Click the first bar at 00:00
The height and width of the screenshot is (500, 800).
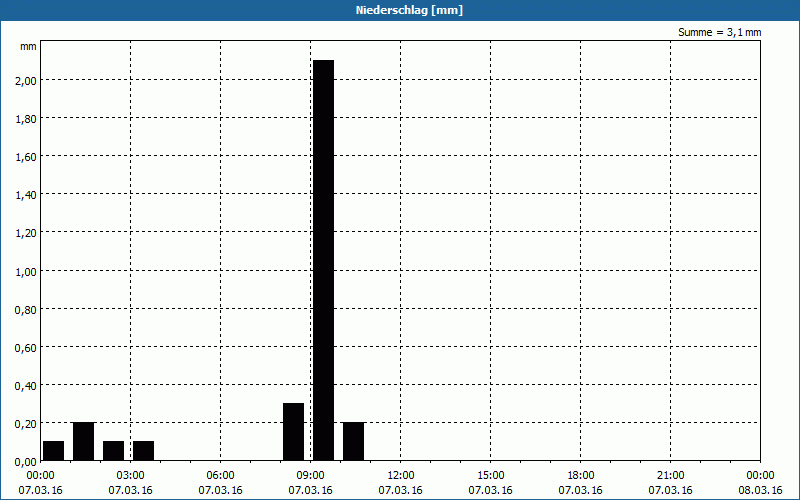coord(54,451)
